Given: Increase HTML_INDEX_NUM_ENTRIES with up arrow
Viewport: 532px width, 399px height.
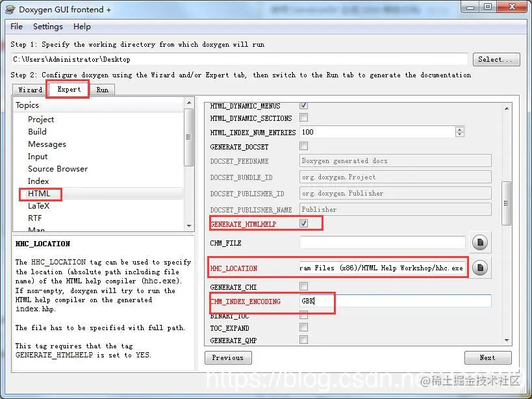Looking at the screenshot, I should [x=460, y=129].
